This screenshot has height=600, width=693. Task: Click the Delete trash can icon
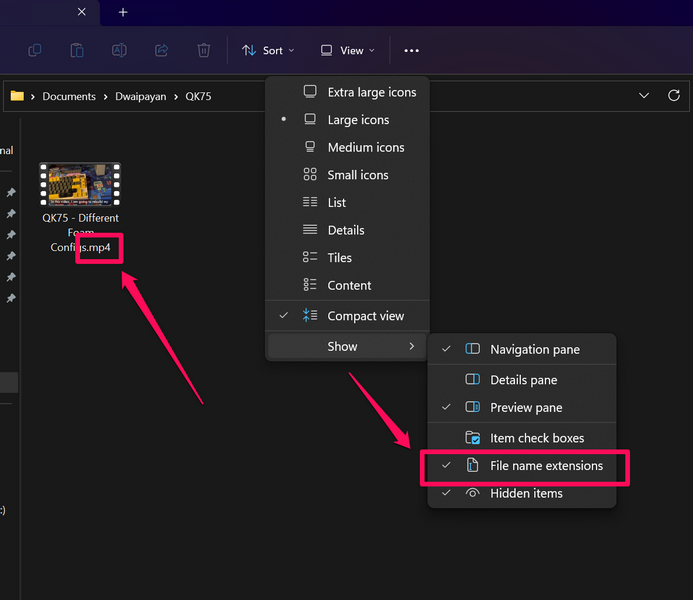coord(204,50)
